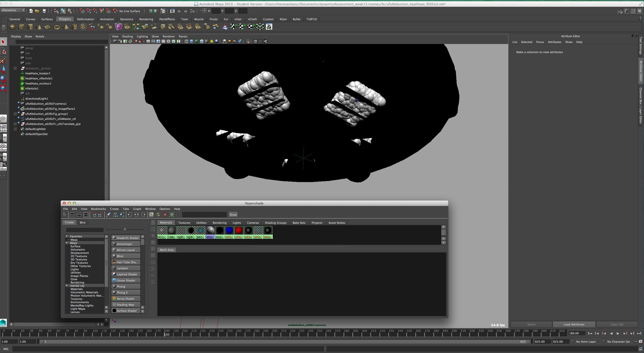Select the Paint Selection tool in toolbox
The width and height of the screenshot is (644, 353).
(3, 60)
